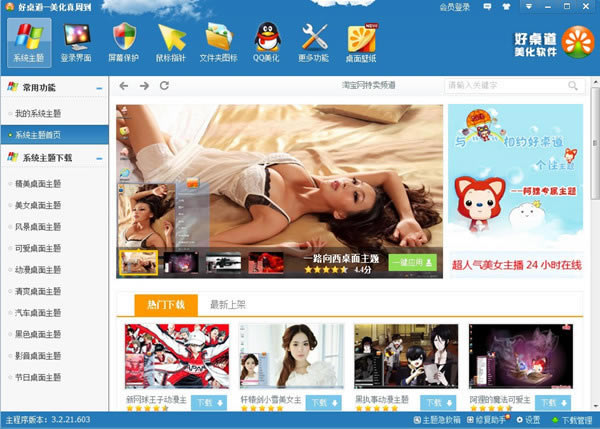Open 下载管理 download manager
Image resolution: width=600 pixels, height=429 pixels.
572,420
